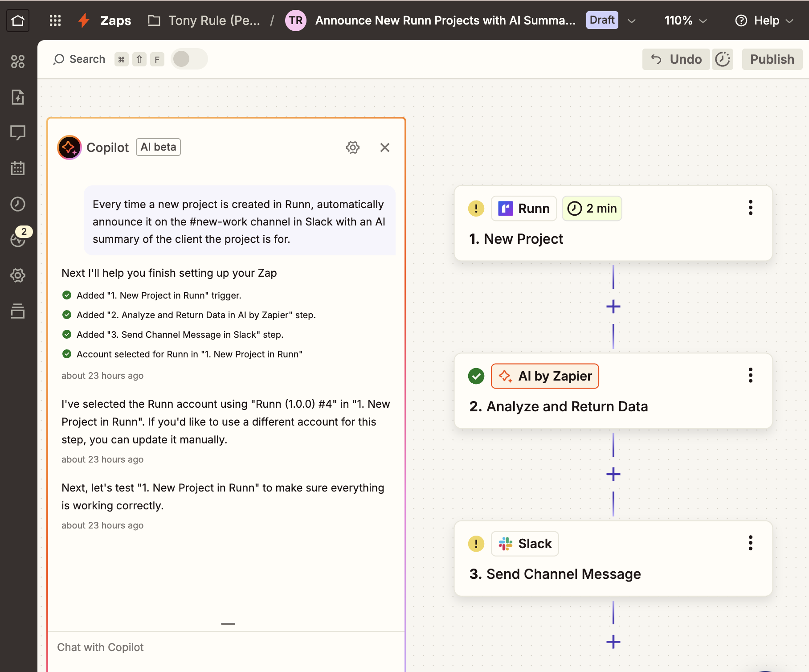Undo the last change
Viewport: 809px width, 672px height.
[x=676, y=59]
